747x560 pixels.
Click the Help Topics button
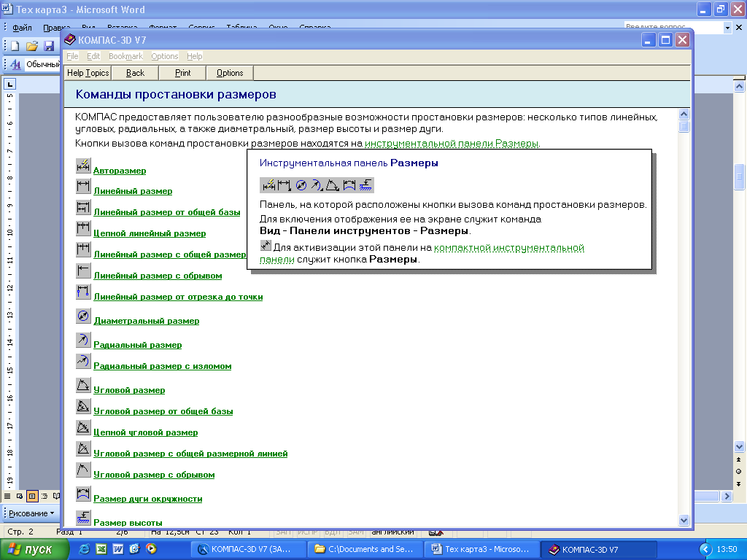pos(88,73)
